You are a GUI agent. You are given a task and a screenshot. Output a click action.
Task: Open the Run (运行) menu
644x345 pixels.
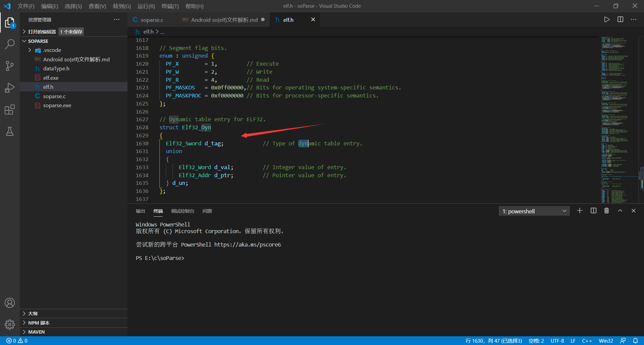(x=146, y=6)
